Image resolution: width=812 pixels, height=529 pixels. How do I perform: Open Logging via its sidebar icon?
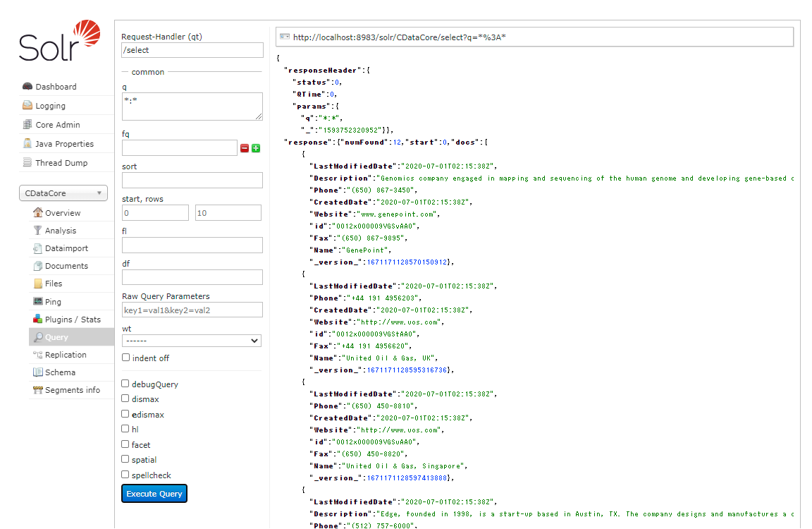pos(27,106)
